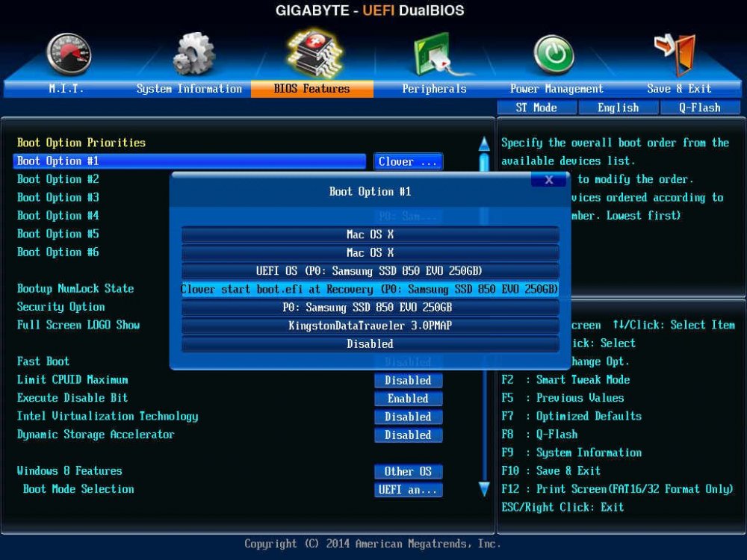Select UEFI OS Samsung SSD 850 EVO option
Image resolution: width=747 pixels, height=560 pixels.
[x=371, y=271]
